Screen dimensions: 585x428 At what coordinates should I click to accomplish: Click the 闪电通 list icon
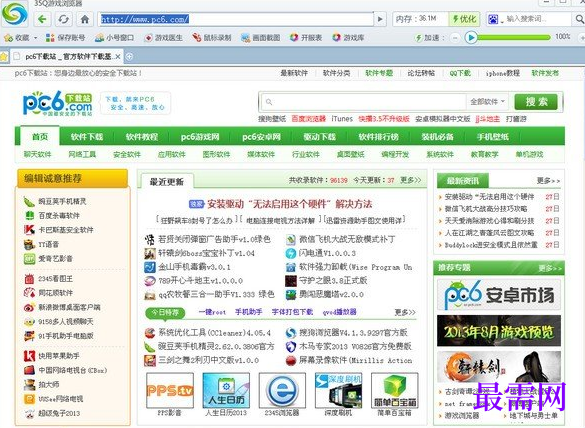coord(291,253)
